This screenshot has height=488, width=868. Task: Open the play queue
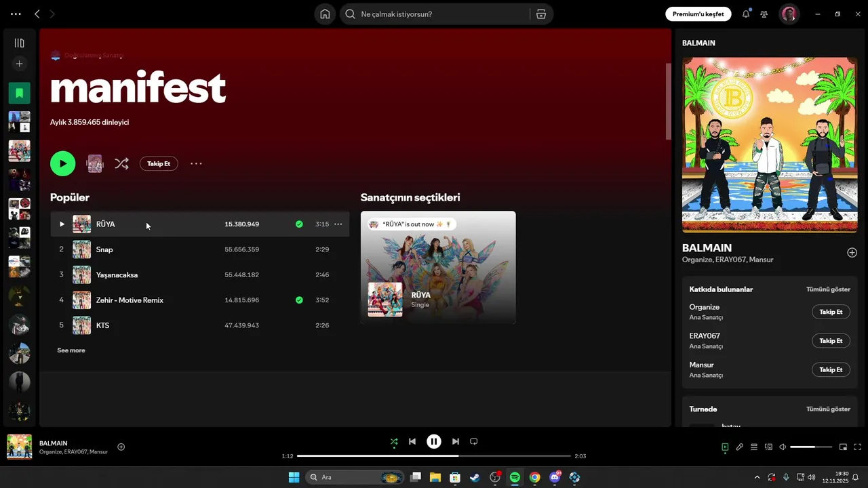click(x=754, y=447)
